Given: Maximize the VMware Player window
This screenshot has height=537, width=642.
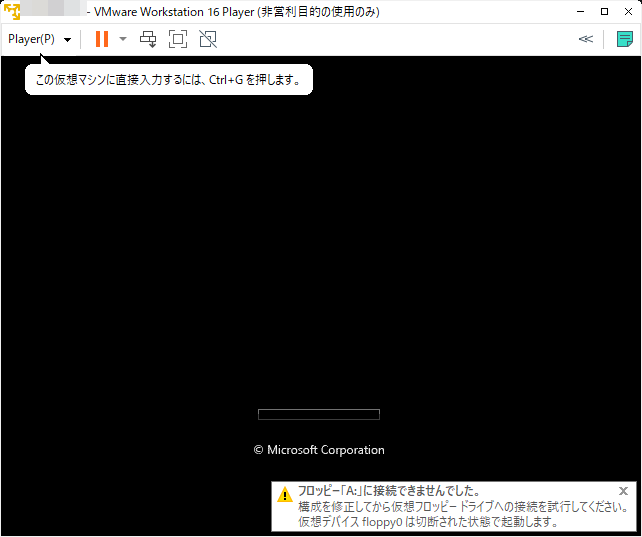Looking at the screenshot, I should click(x=604, y=11).
